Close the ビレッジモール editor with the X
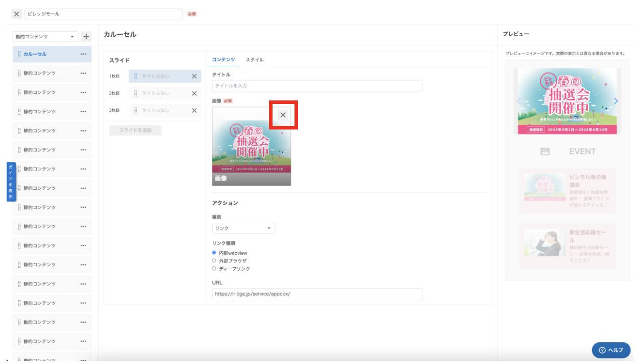The height and width of the screenshot is (364, 640). (x=17, y=14)
